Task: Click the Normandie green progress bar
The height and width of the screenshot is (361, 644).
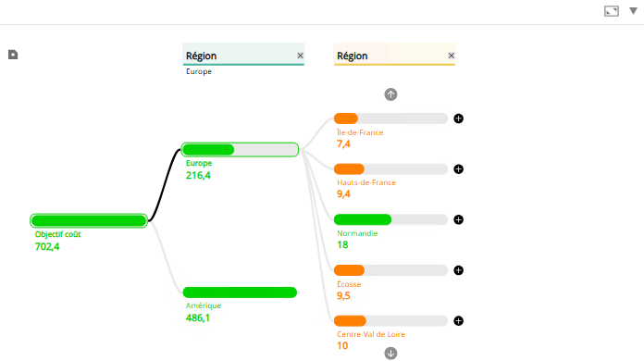Action: [x=390, y=219]
